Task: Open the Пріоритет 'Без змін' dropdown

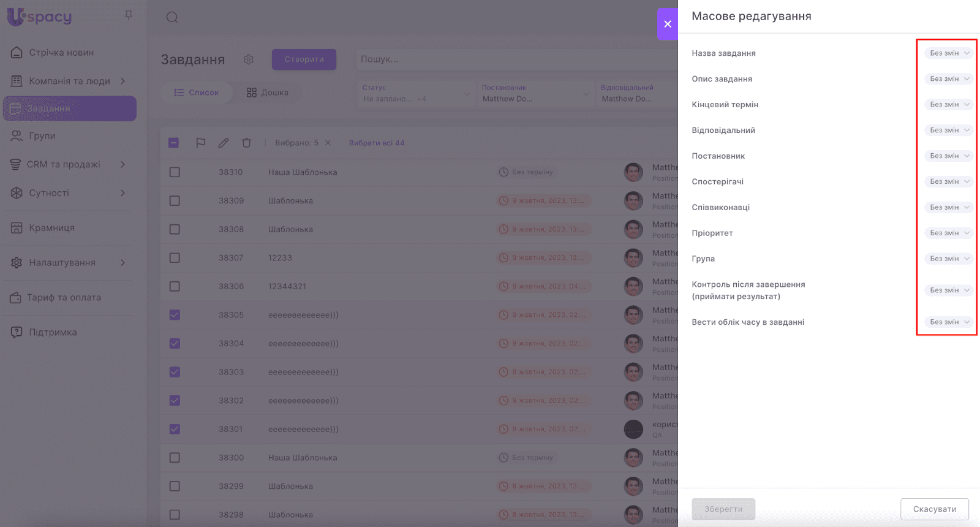Action: click(x=949, y=233)
